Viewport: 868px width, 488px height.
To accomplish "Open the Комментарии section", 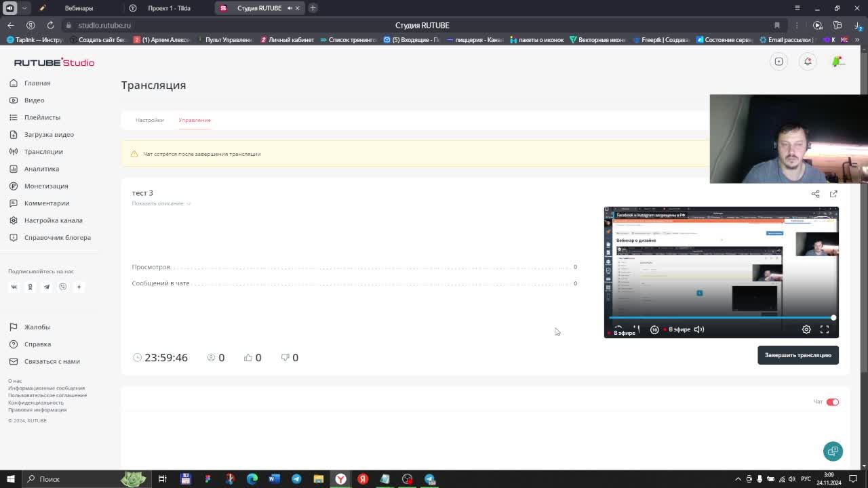I will click(x=40, y=203).
